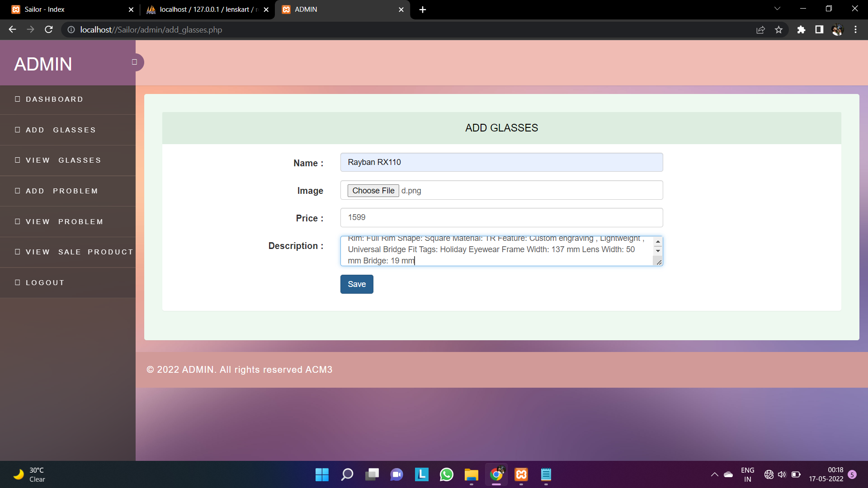Open DASHBOARD in the sidebar

[x=68, y=99]
